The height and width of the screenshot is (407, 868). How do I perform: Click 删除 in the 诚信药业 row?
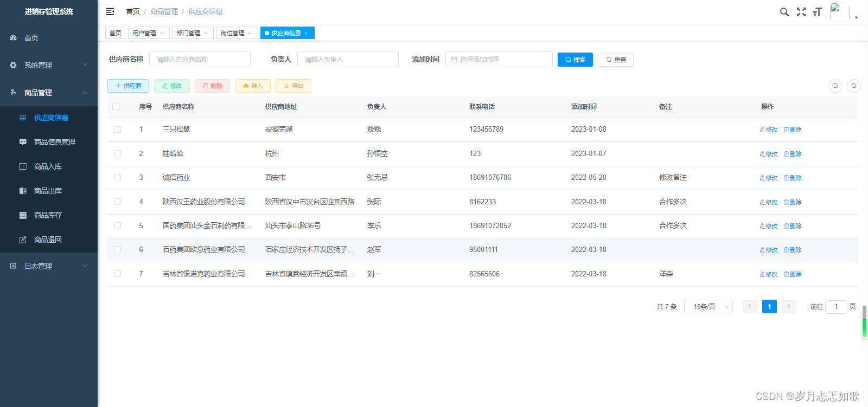[793, 178]
